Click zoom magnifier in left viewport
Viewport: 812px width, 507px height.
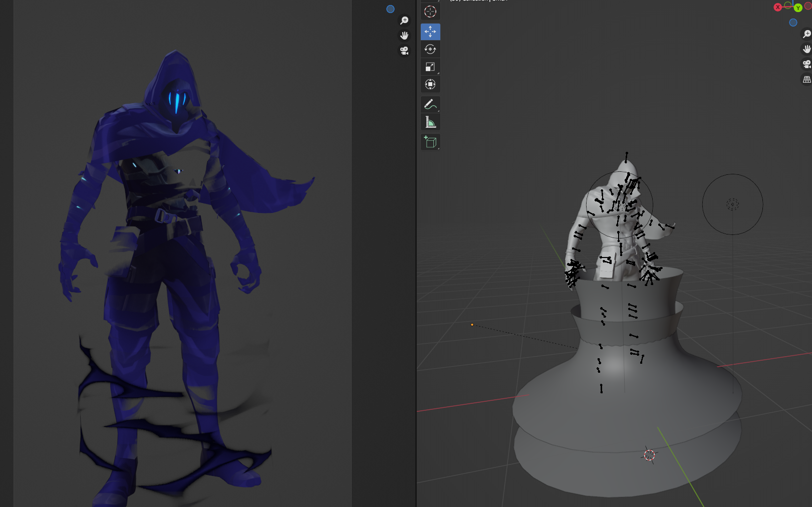pyautogui.click(x=404, y=21)
